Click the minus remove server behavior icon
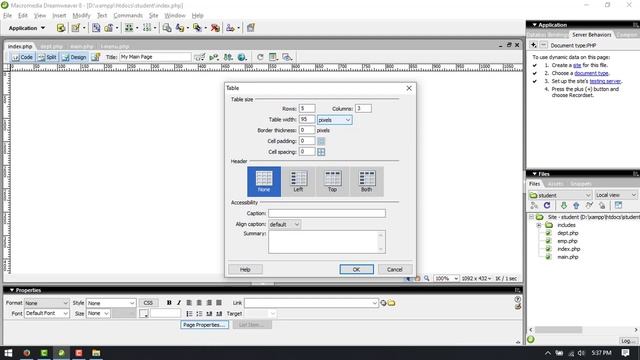This screenshot has width=640, height=360. pos(543,45)
